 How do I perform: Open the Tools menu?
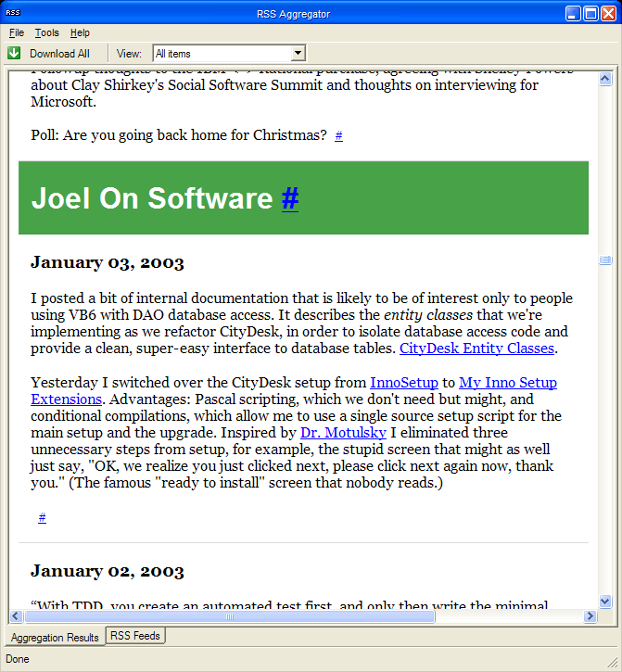point(46,32)
